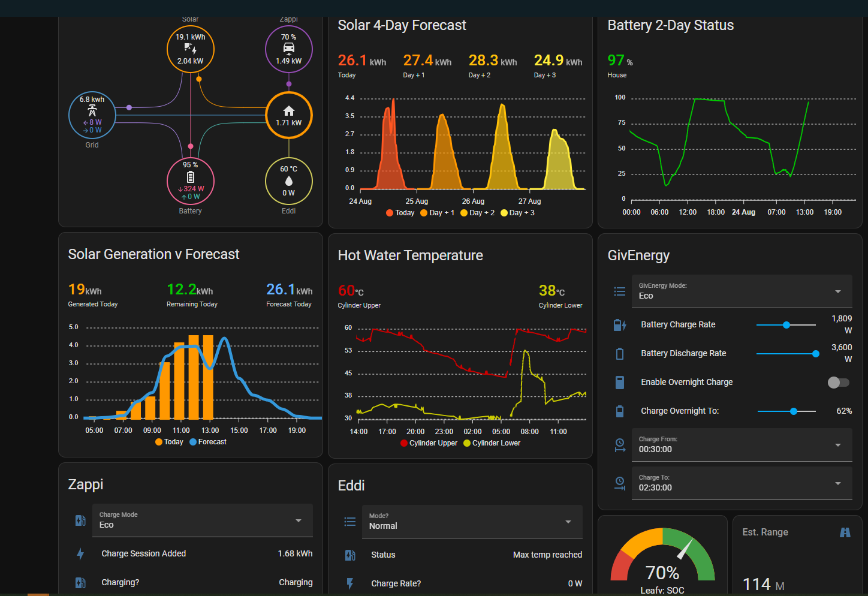Open the GivEnergy Mode dropdown
Screen dimensions: 868x596
[742, 291]
